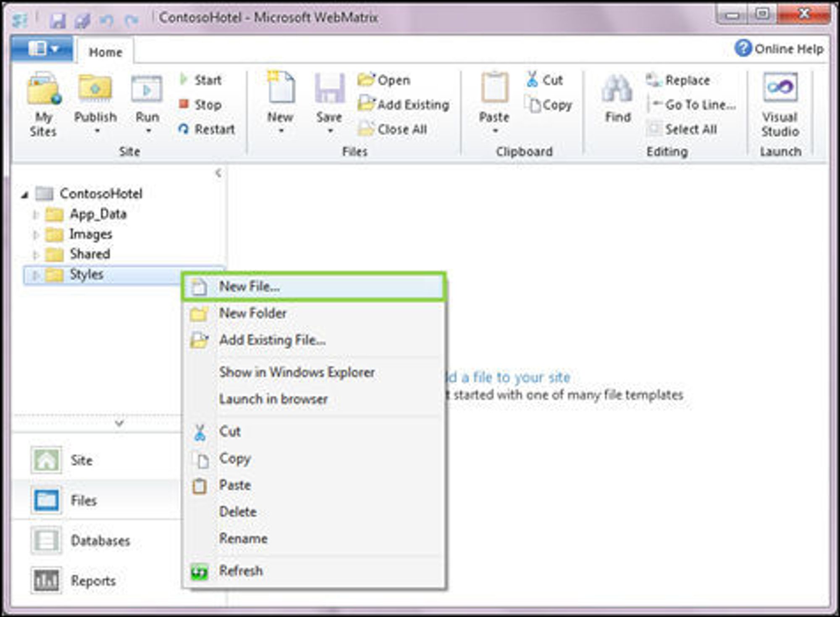The width and height of the screenshot is (840, 617).
Task: Choose Paste from the context menu
Action: click(x=313, y=485)
